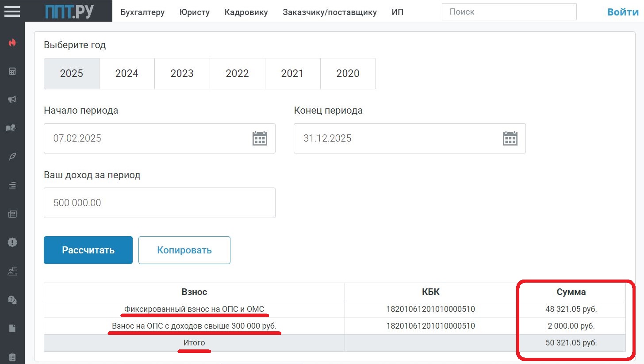Image resolution: width=644 pixels, height=364 pixels.
Task: Select 2024 as the calculation year
Action: pyautogui.click(x=126, y=73)
